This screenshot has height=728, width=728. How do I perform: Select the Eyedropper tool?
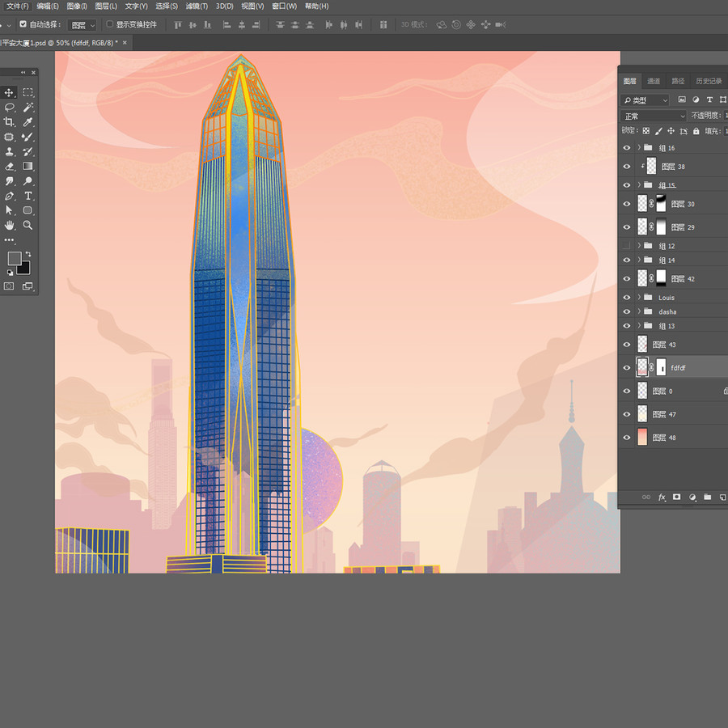point(28,122)
